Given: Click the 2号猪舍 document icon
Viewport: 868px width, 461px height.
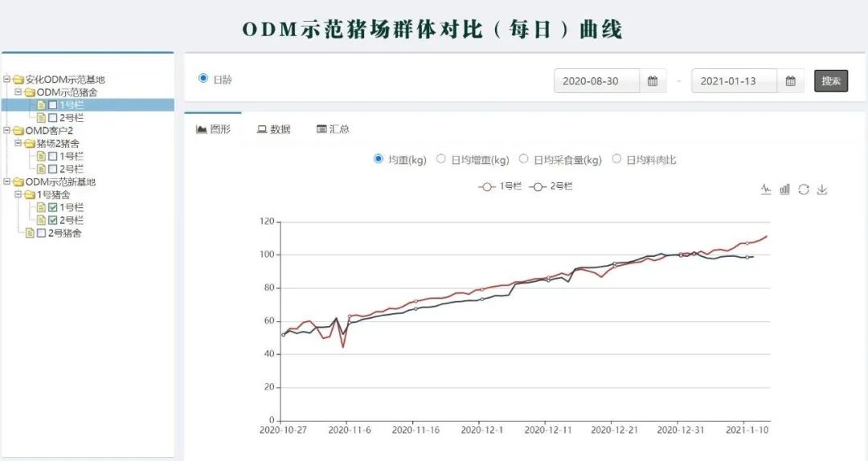Looking at the screenshot, I should coord(30,233).
